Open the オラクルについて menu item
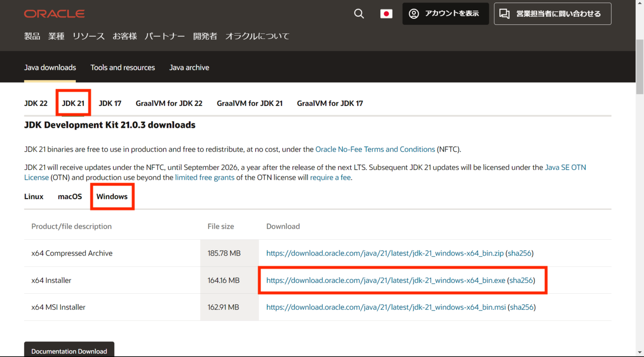Viewport: 644px width, 357px height. pyautogui.click(x=257, y=36)
